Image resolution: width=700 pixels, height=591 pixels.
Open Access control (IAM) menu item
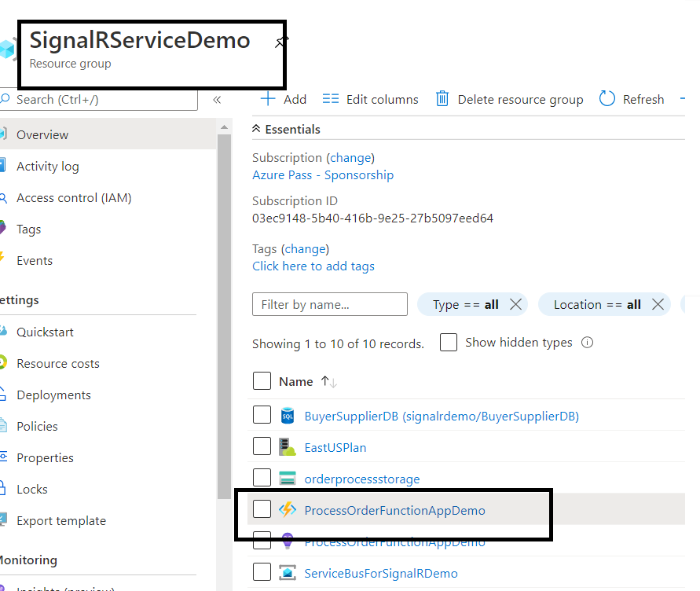(74, 198)
